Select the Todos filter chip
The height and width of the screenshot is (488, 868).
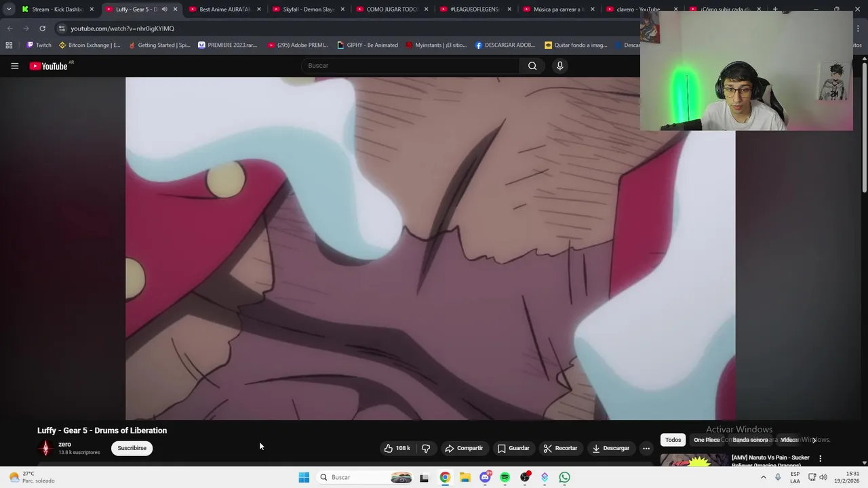[673, 440]
